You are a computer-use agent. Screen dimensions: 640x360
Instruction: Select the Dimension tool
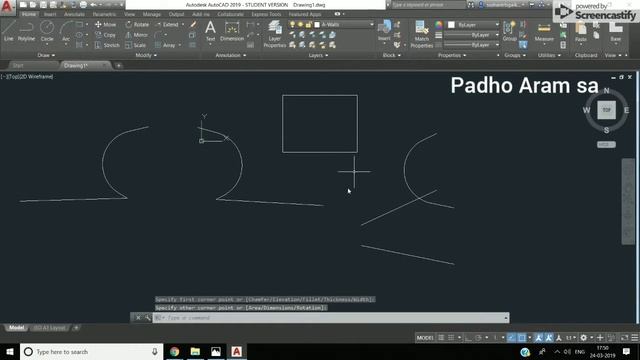tap(232, 31)
